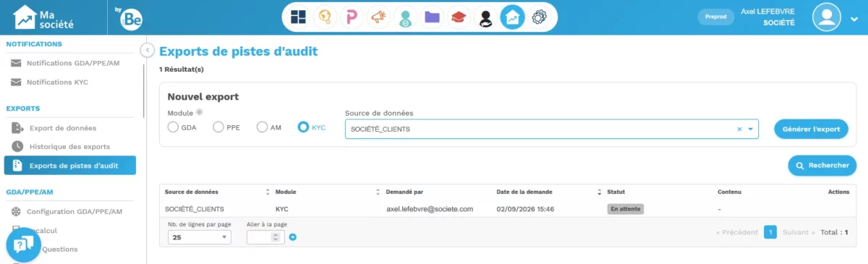Click the Total : 1 text
This screenshot has width=868, height=264.
tap(834, 232)
